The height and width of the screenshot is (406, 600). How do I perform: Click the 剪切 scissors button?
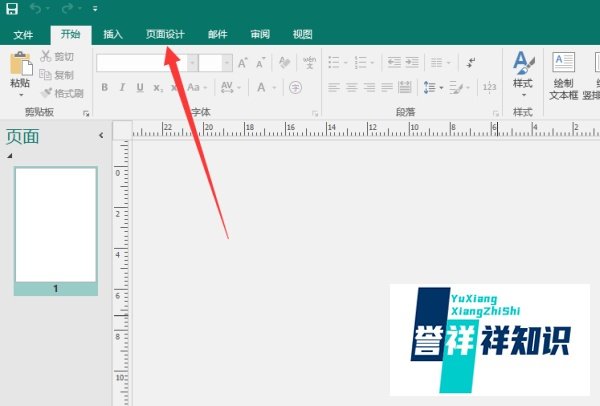point(57,57)
